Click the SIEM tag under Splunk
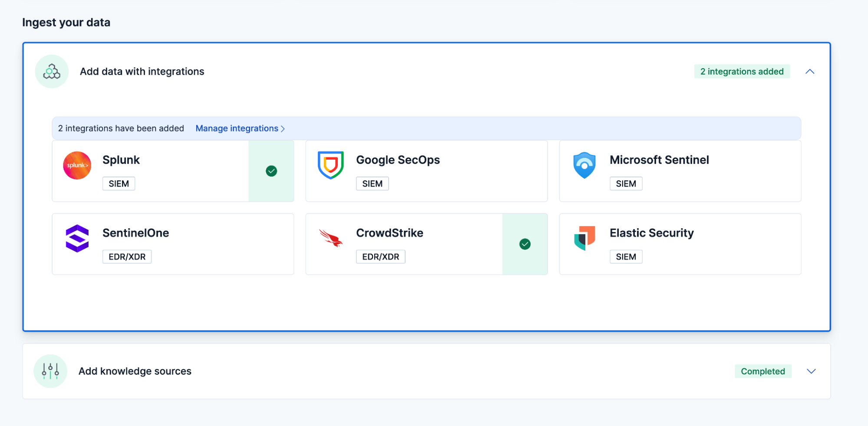The image size is (868, 426). [119, 184]
